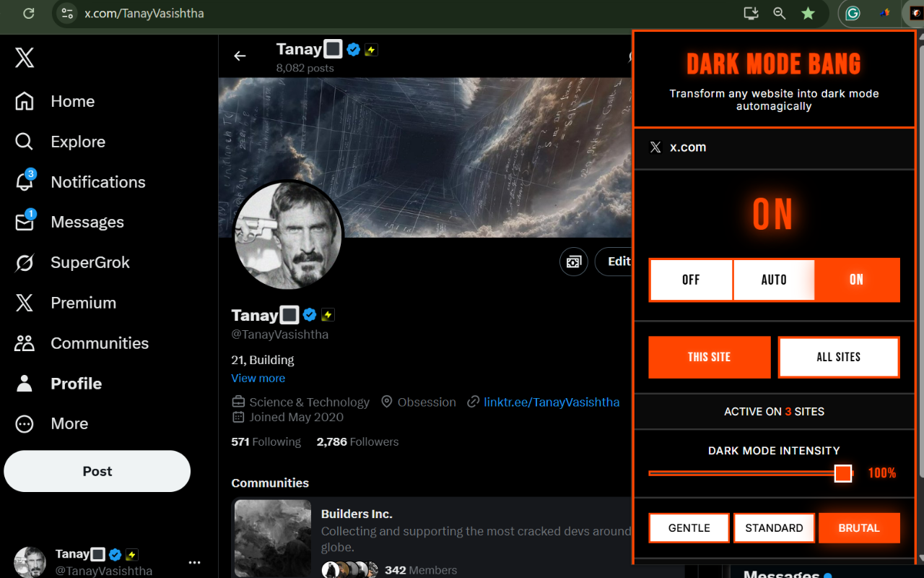
Task: Click the install app icon in address bar
Action: click(x=751, y=13)
